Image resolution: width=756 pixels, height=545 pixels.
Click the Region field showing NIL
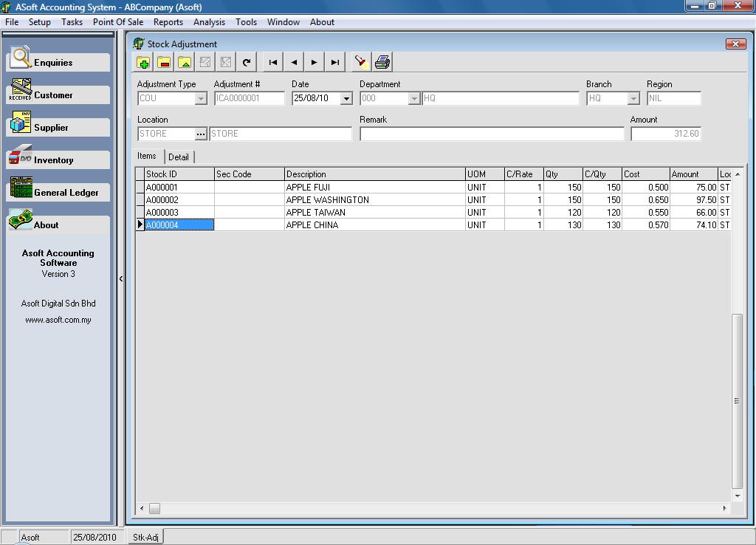[673, 98]
